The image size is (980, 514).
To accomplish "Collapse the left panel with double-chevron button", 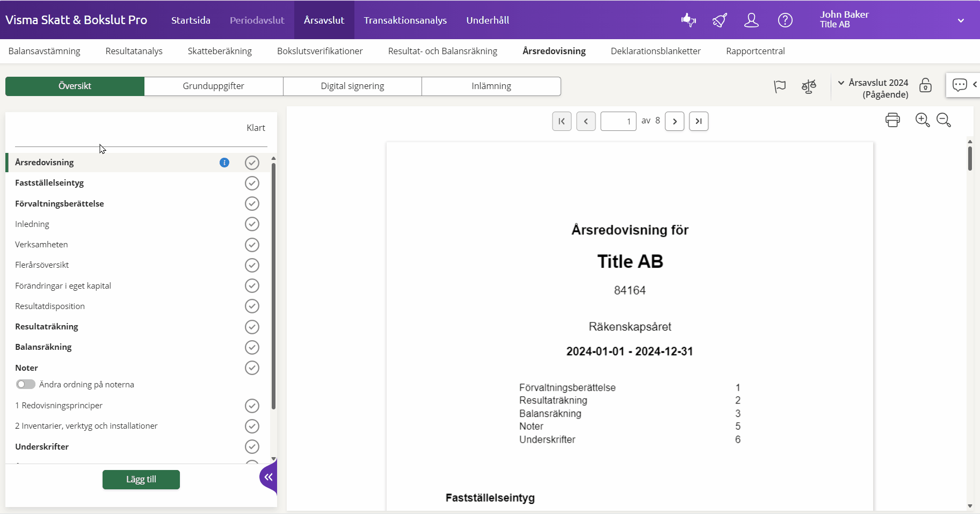I will (268, 477).
